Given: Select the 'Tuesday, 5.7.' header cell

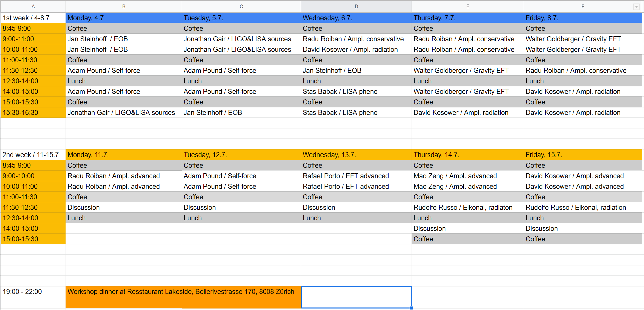Looking at the screenshot, I should tap(241, 18).
